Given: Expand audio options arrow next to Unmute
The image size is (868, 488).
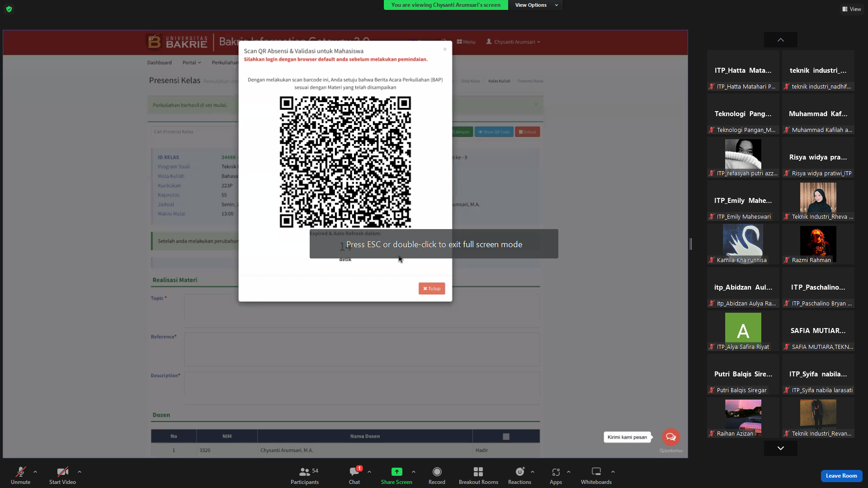Looking at the screenshot, I should click(35, 472).
